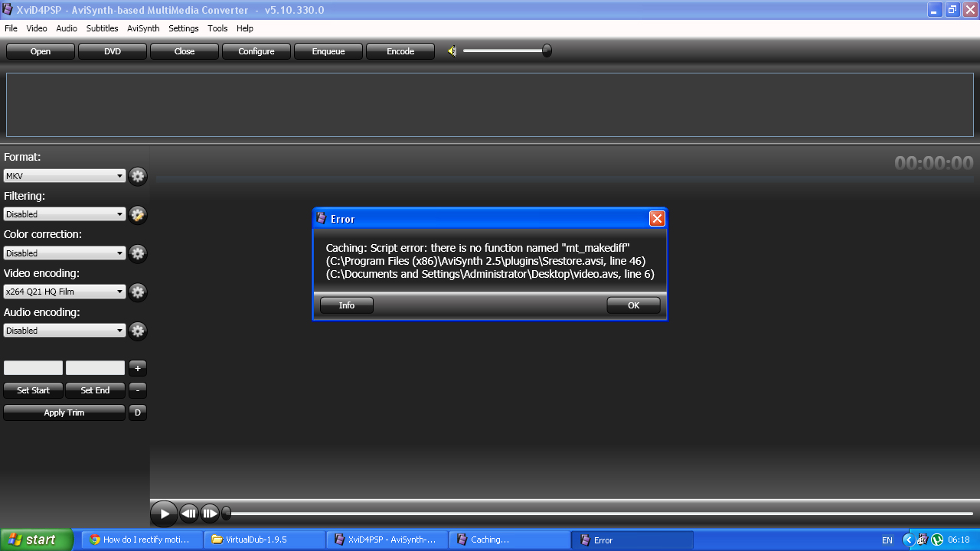Click the D button beside Apply Trim

[137, 412]
